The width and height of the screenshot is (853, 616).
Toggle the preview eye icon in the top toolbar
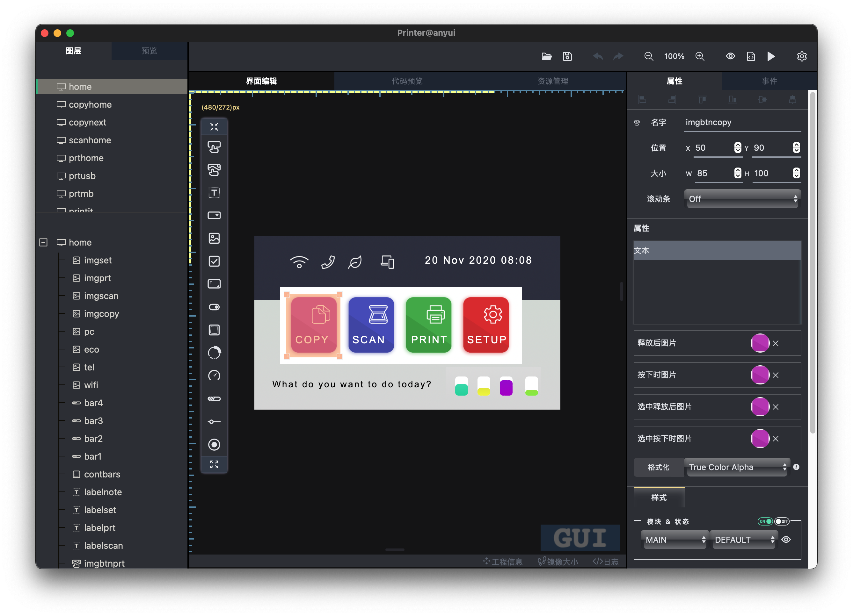pyautogui.click(x=730, y=56)
